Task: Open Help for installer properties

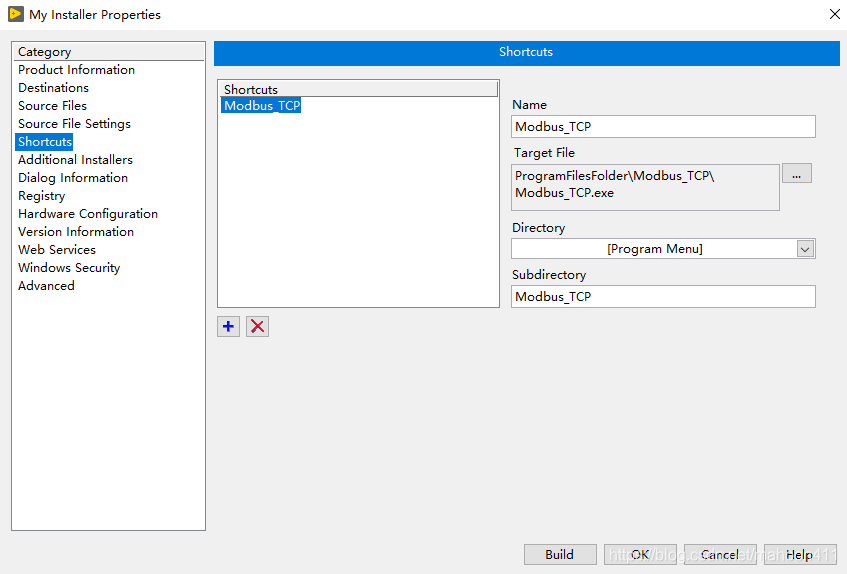Action: [x=800, y=555]
